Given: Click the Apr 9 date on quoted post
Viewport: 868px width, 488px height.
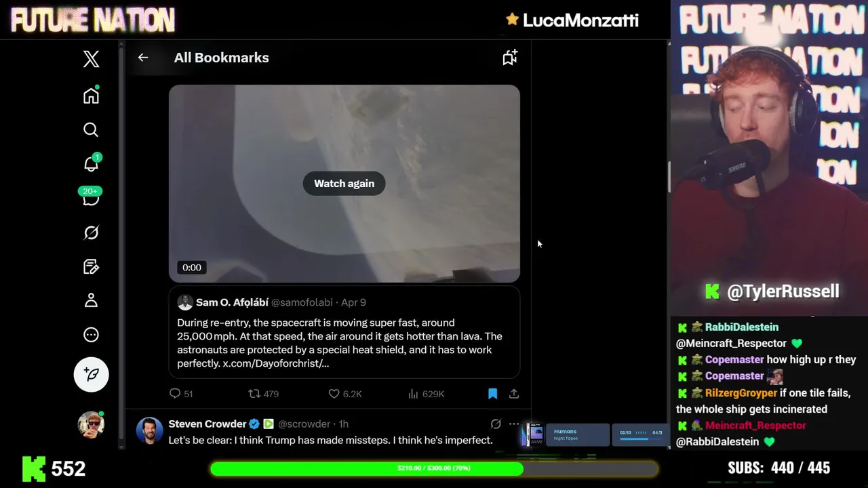Looking at the screenshot, I should (x=353, y=302).
